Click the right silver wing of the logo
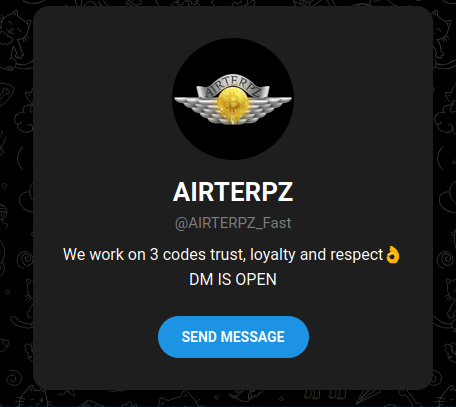Image resolution: width=456 pixels, height=407 pixels. pyautogui.click(x=270, y=107)
